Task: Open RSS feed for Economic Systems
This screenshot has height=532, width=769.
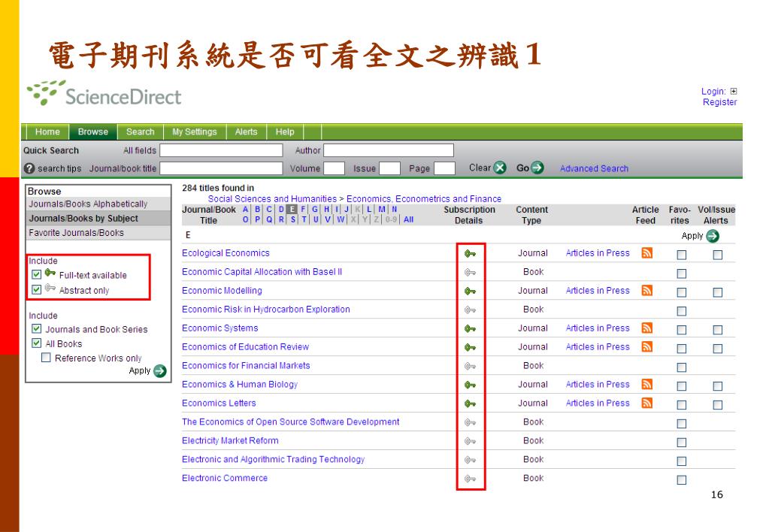Action: point(647,328)
